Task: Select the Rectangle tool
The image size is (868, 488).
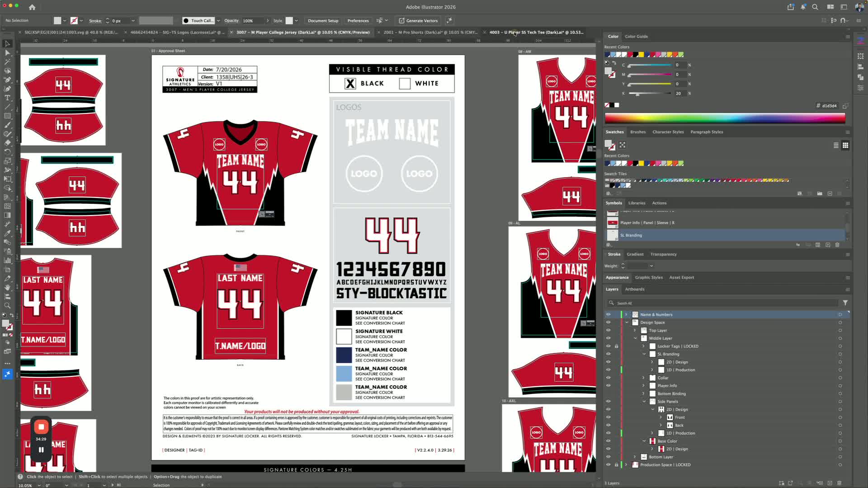Action: click(x=7, y=116)
